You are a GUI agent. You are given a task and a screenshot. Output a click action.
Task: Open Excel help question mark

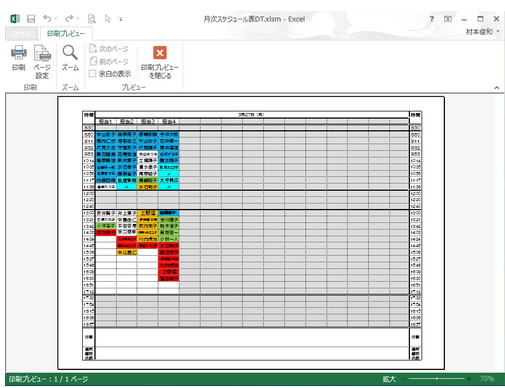pyautogui.click(x=432, y=19)
